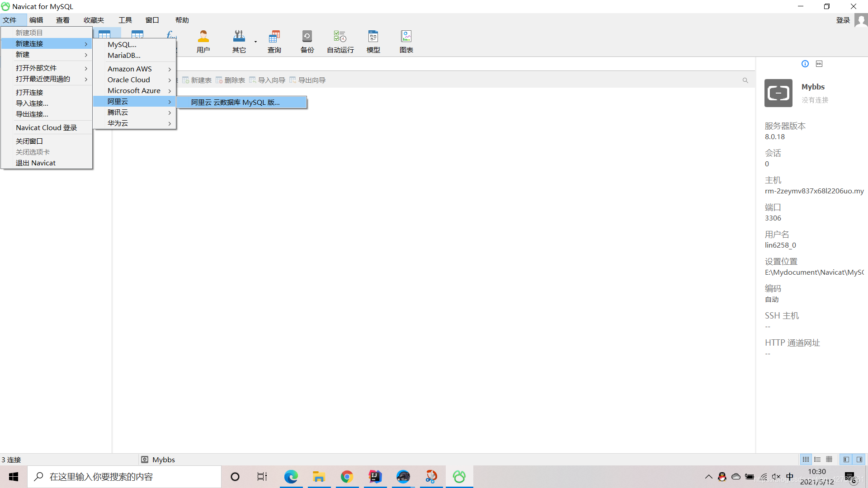Choose MySQL... new connection entry

point(134,45)
